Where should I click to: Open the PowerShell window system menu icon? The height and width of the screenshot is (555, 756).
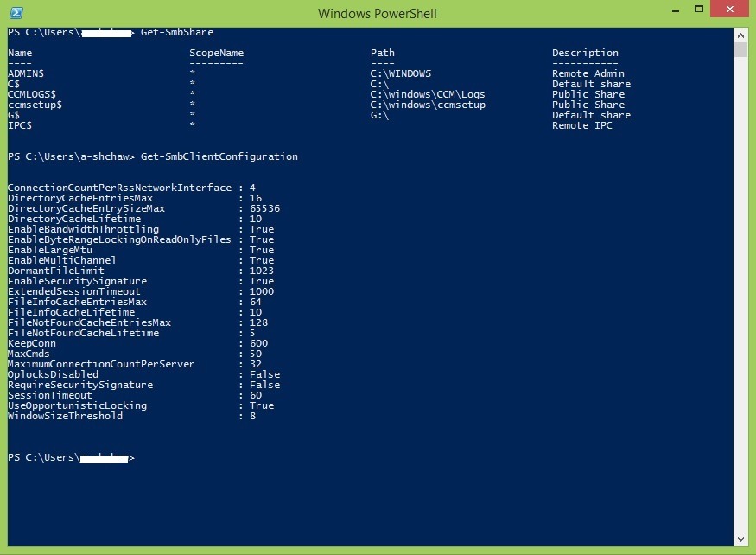pyautogui.click(x=16, y=13)
